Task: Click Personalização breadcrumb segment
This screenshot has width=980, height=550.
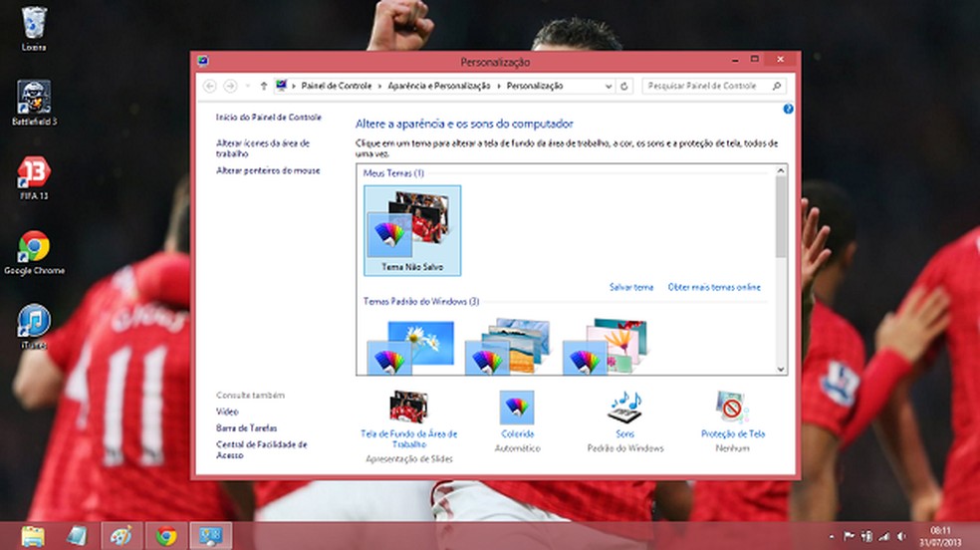Action: [535, 86]
